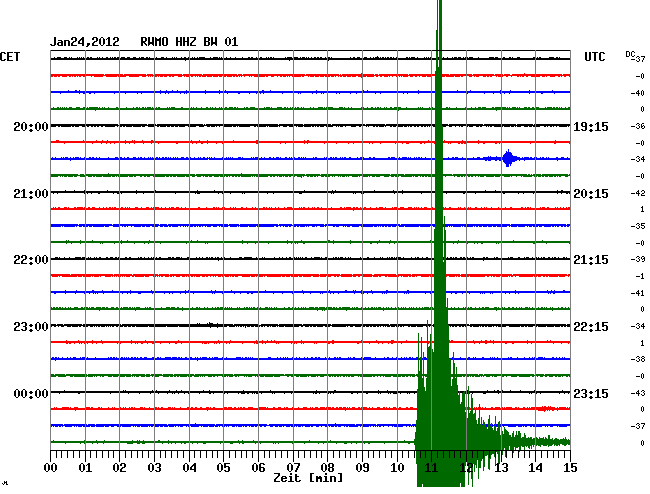Viewport: 650px width, 494px height.
Task: Click the small blue seismic event burst
Action: pyautogui.click(x=508, y=158)
